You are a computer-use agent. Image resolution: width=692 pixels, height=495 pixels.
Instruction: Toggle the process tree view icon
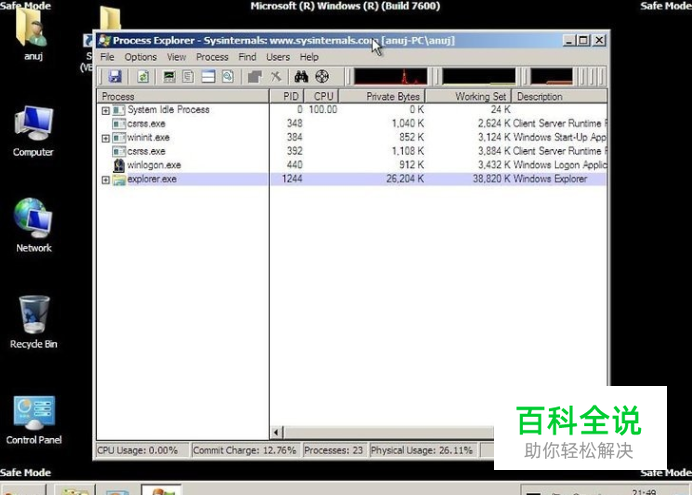click(188, 76)
